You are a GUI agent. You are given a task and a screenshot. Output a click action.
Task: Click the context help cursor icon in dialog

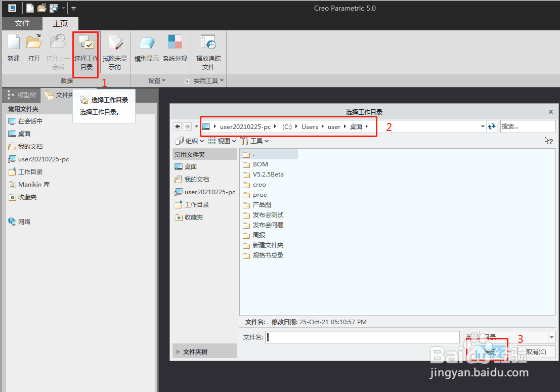pyautogui.click(x=548, y=140)
